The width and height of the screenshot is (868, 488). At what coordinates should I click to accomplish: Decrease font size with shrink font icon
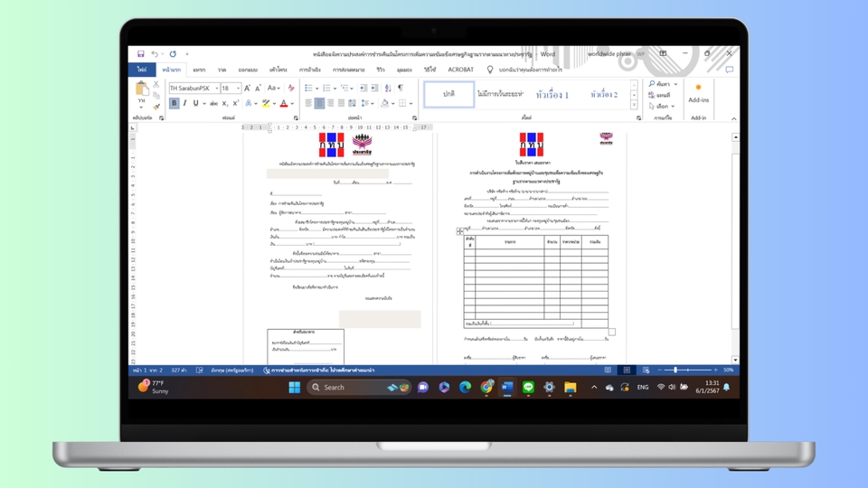(258, 88)
